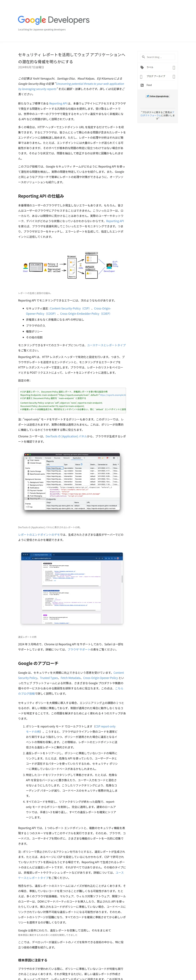This screenshot has width=196, height=980.
Task: Click the Feed RSS icon
Action: pos(142,85)
